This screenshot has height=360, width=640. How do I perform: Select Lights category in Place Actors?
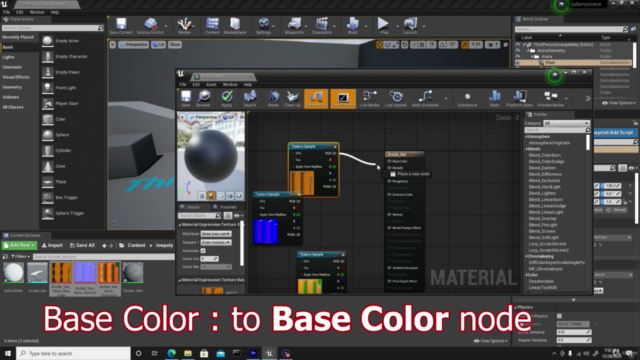point(9,57)
